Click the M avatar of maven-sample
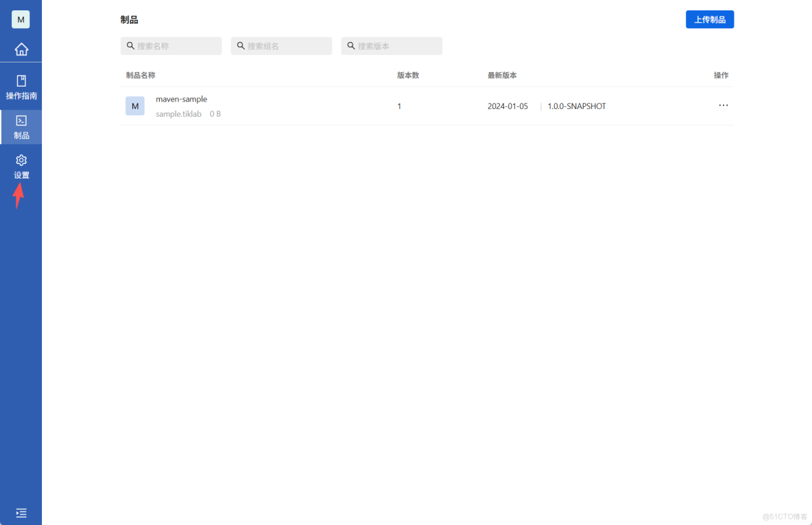The width and height of the screenshot is (812, 525). [x=135, y=106]
